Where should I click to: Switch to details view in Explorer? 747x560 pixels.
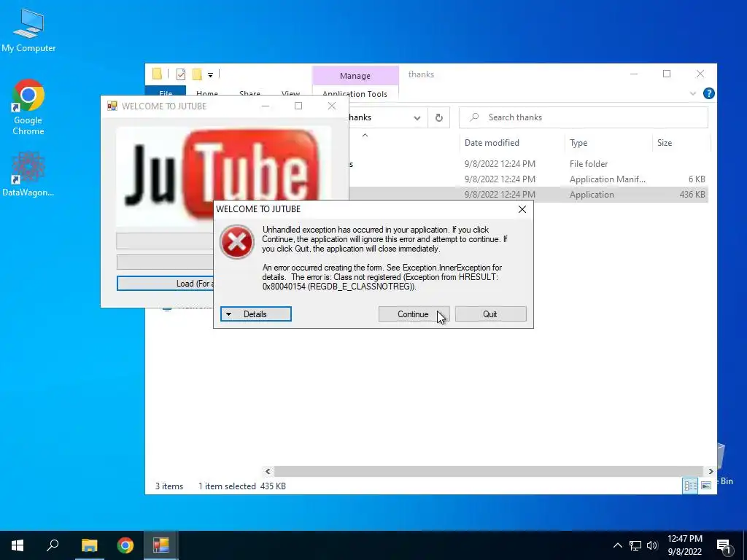coord(690,486)
